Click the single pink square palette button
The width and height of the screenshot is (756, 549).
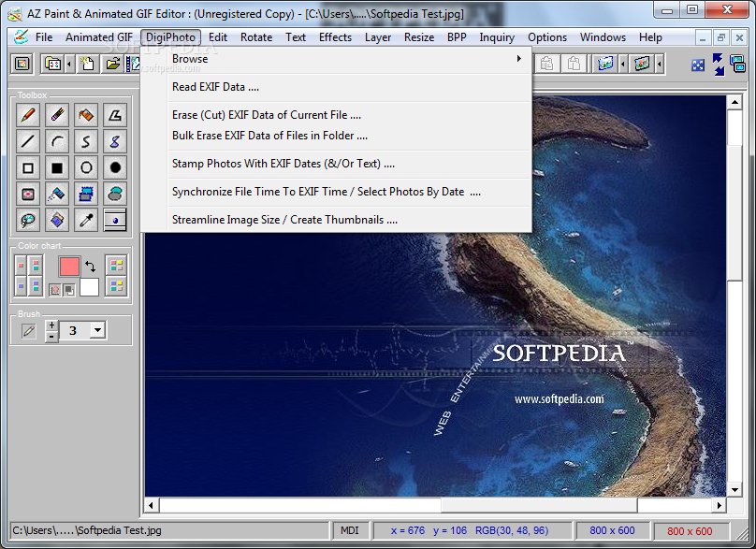click(x=21, y=265)
